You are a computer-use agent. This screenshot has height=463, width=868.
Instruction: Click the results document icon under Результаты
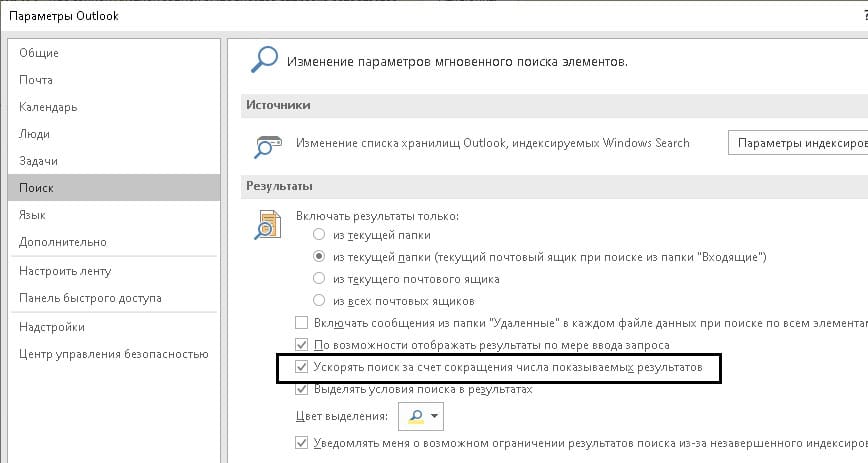tap(266, 225)
